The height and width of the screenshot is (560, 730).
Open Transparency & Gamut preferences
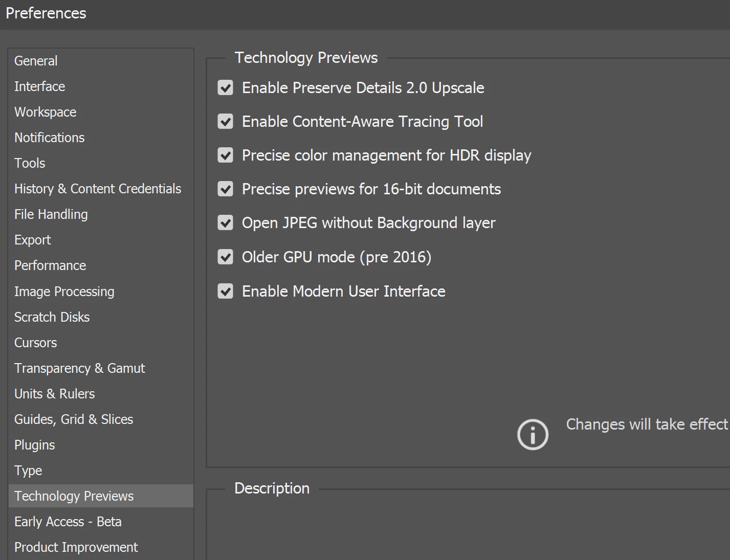coord(80,368)
